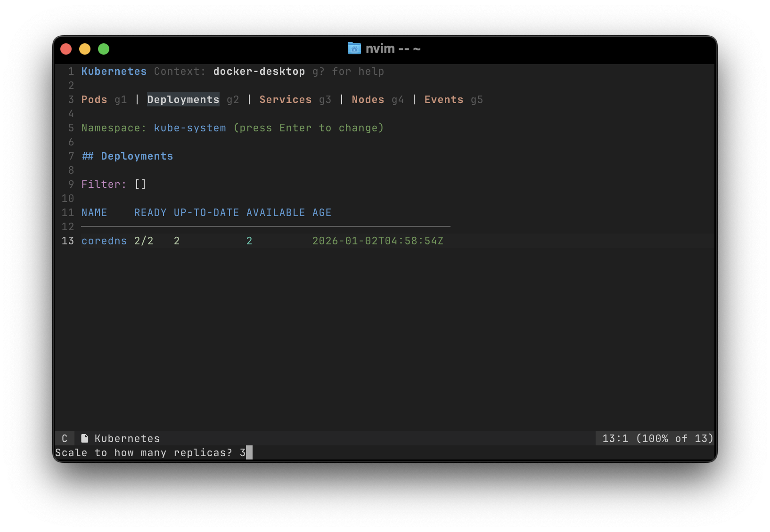Image resolution: width=770 pixels, height=532 pixels.
Task: Open the Services tab
Action: point(286,100)
